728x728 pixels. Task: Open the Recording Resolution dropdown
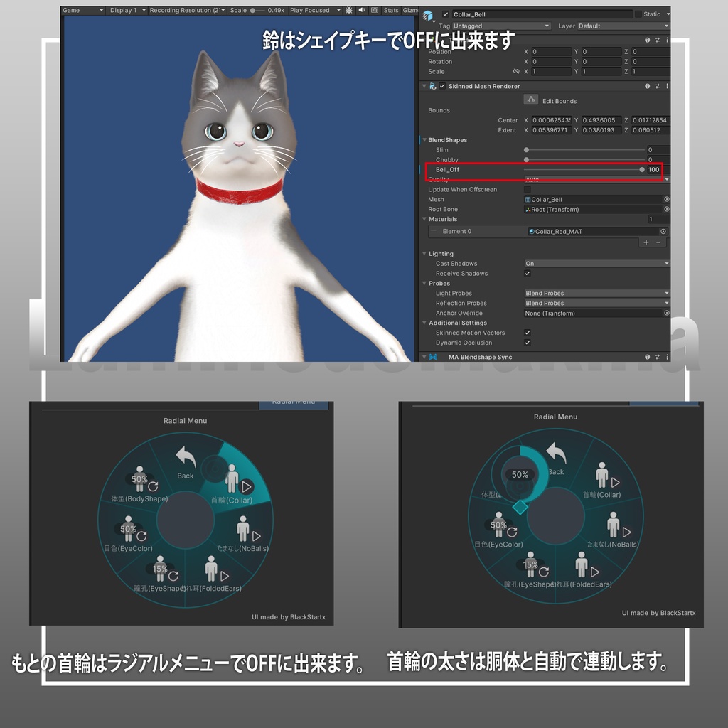pyautogui.click(x=187, y=10)
